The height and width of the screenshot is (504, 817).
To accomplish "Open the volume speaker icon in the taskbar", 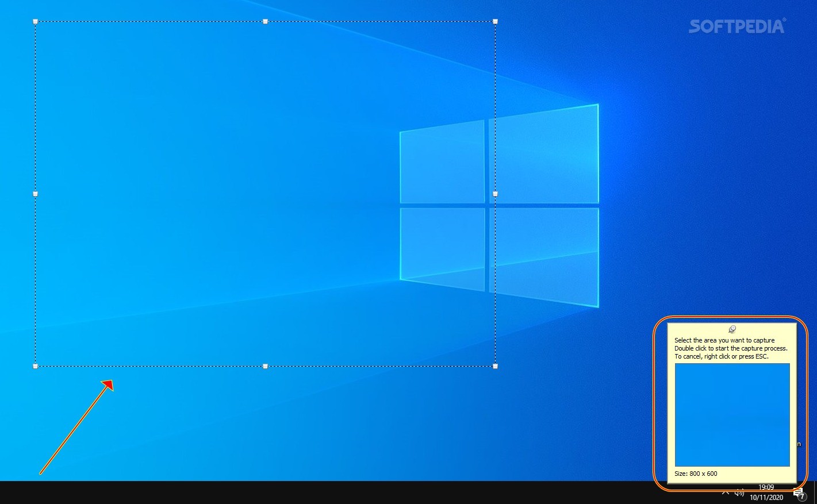I will (739, 493).
